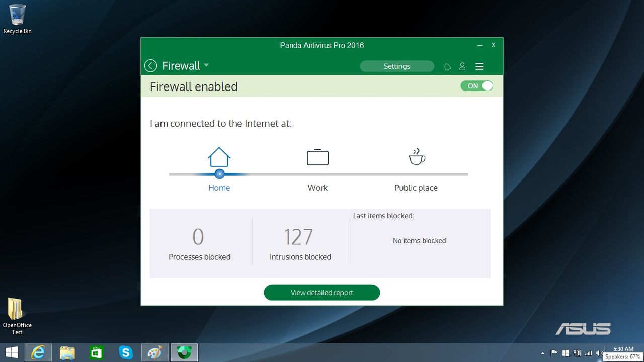Open the Paint taskbar icon
Viewport: 644px width, 362px height.
[154, 352]
